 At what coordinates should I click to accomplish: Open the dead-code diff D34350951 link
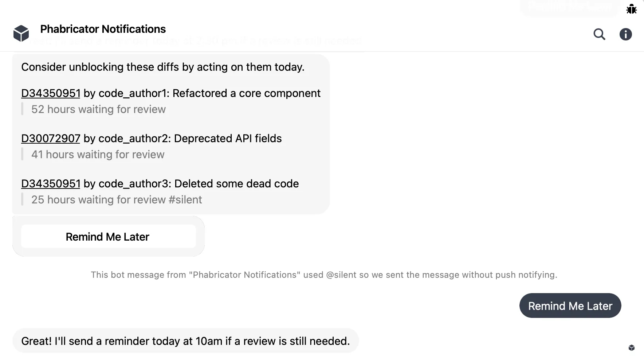pos(51,184)
